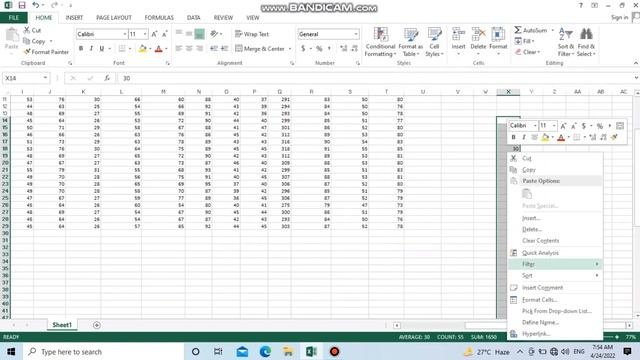The image size is (640, 360).
Task: Click the Insert Function fx icon
Action: coord(107,78)
